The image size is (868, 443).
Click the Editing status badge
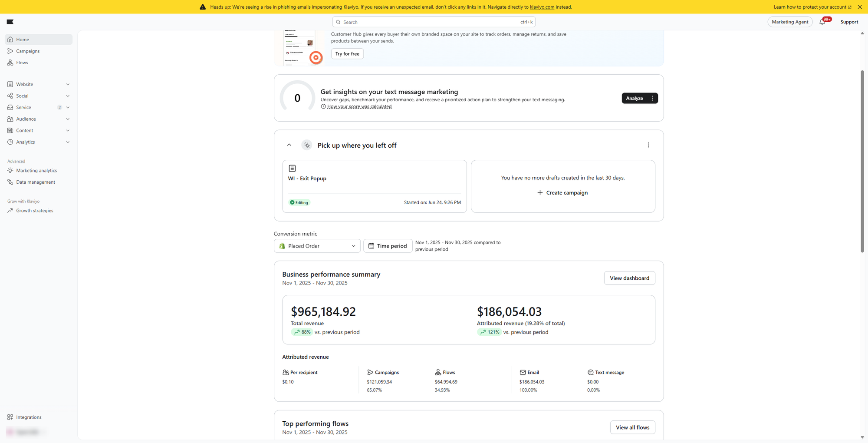299,202
